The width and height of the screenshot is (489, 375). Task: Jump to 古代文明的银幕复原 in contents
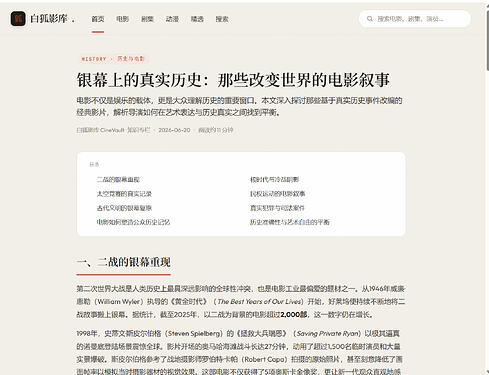(124, 208)
